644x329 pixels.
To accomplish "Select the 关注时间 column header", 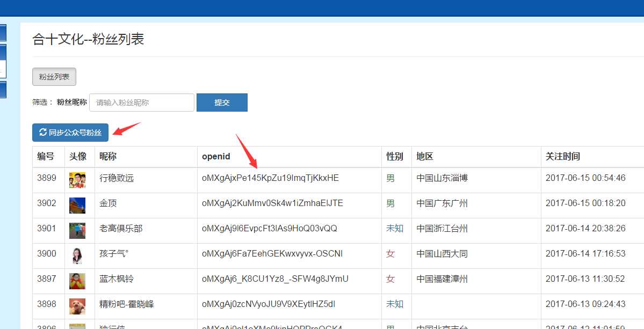I will 563,156.
